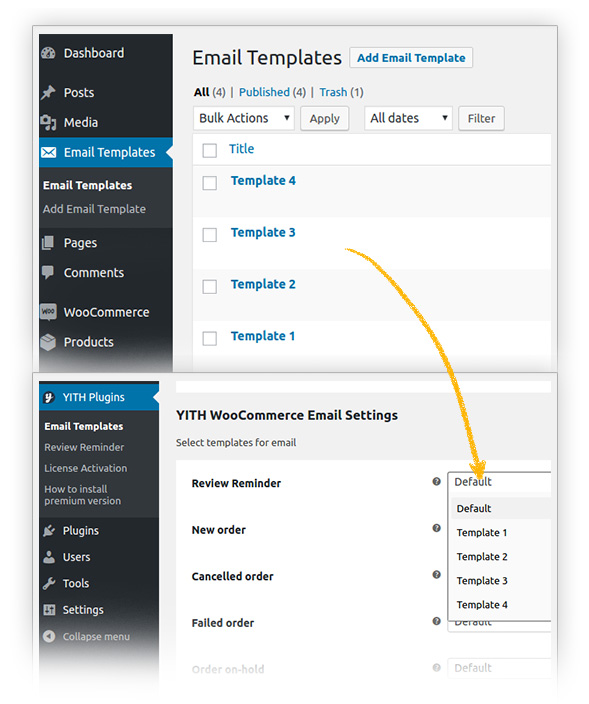This screenshot has height=704, width=589.
Task: Open Tools via the wrench icon
Action: click(49, 583)
